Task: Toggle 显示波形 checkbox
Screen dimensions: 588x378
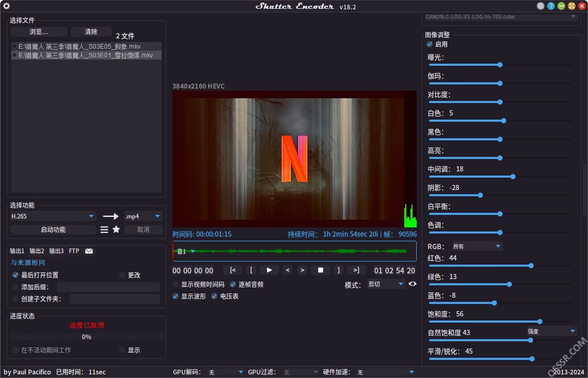Action: coord(175,296)
